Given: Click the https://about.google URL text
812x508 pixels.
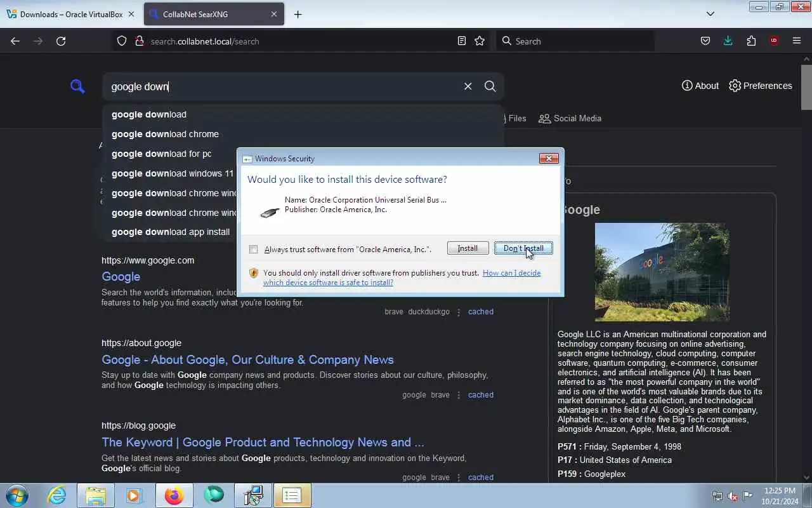Looking at the screenshot, I should click(x=141, y=343).
